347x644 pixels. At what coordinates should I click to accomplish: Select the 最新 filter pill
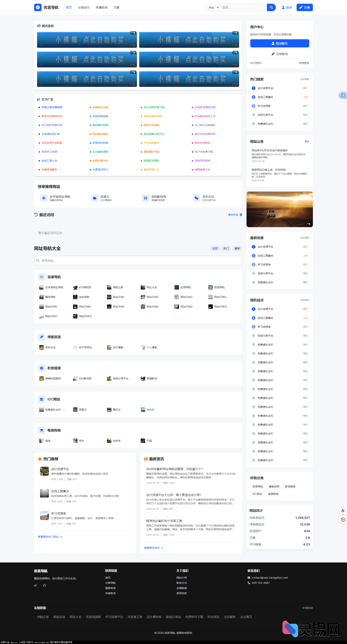[x=237, y=248]
